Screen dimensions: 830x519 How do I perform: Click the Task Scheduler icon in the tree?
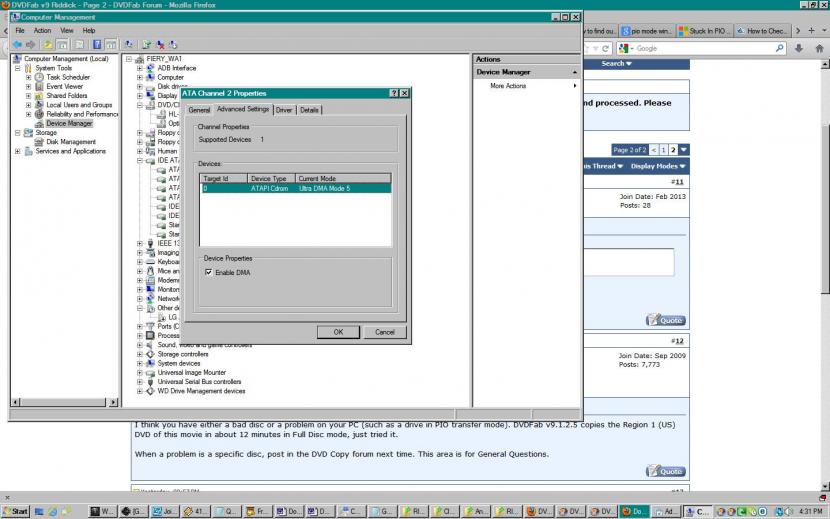tap(39, 77)
